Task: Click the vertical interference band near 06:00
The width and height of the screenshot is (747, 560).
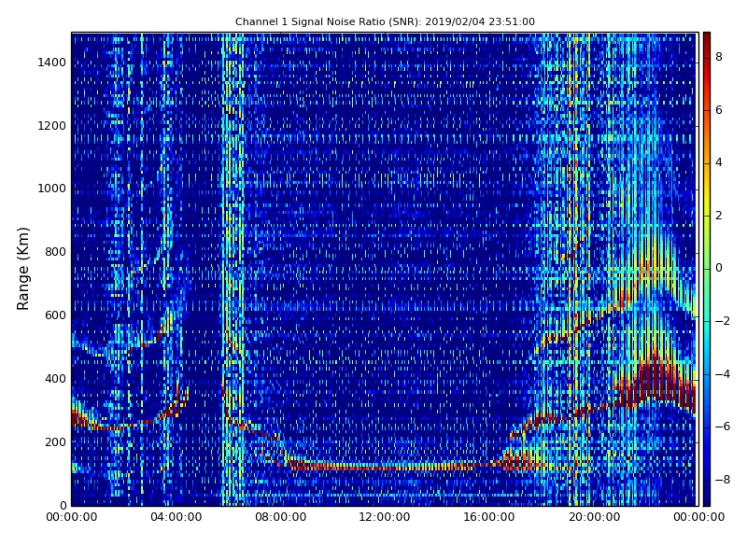Action: [233, 269]
